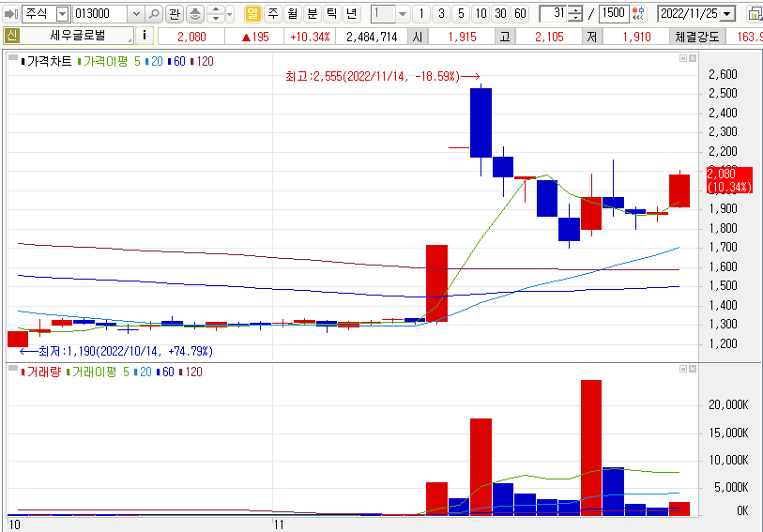Click the 관 watchlist button

click(175, 14)
